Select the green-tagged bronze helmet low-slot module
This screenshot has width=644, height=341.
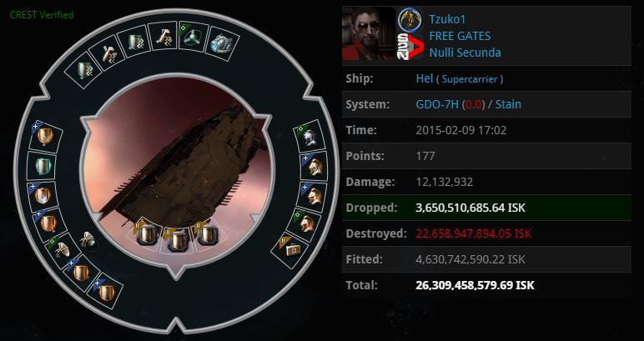click(x=306, y=223)
